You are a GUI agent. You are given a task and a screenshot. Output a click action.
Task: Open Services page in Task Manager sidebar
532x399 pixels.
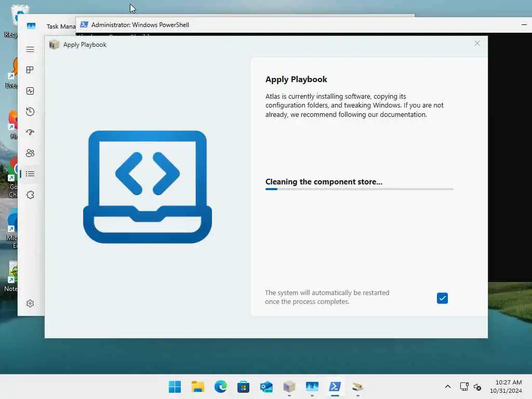click(x=30, y=195)
